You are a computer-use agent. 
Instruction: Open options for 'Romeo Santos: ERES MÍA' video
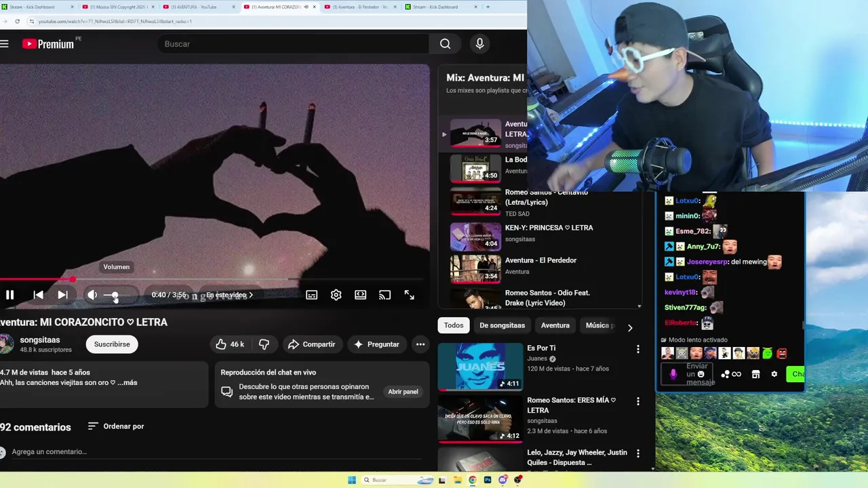pos(637,401)
